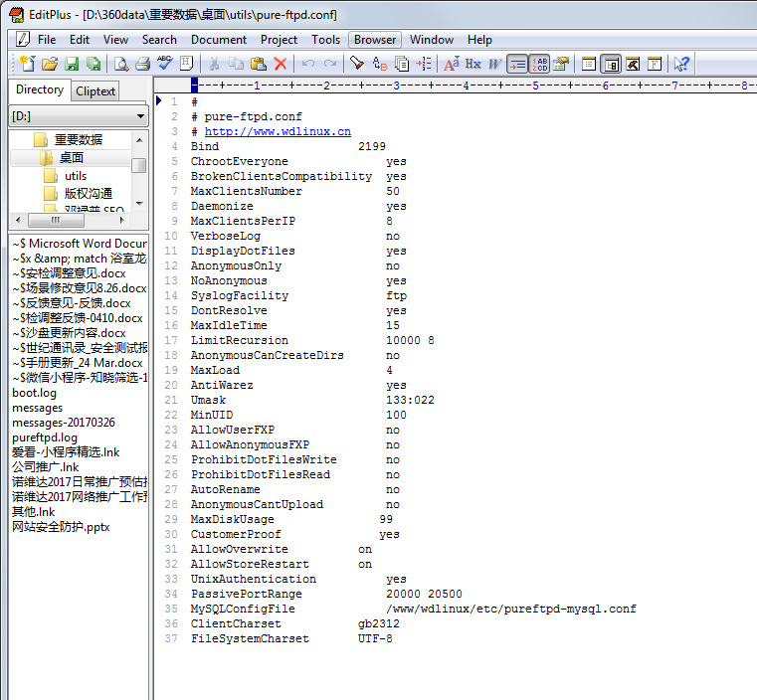The image size is (757, 700).
Task: Follow the http://www.wdlinux.cn link
Action: [278, 131]
